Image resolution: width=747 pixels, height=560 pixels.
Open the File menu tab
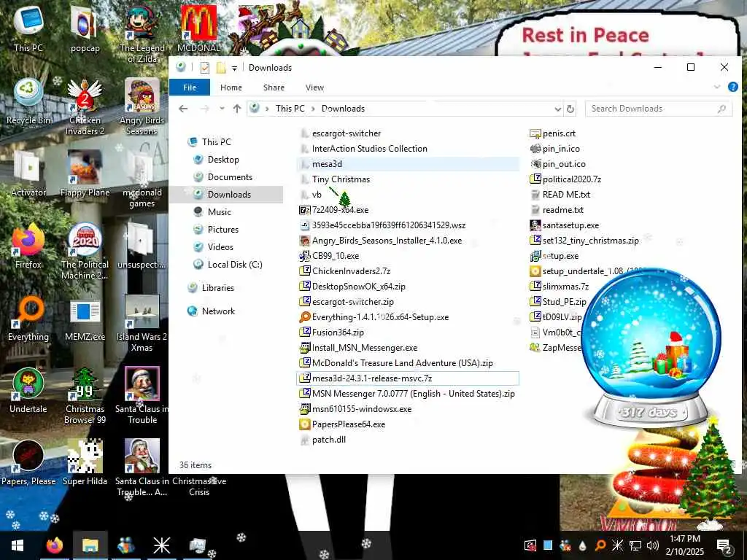(190, 87)
